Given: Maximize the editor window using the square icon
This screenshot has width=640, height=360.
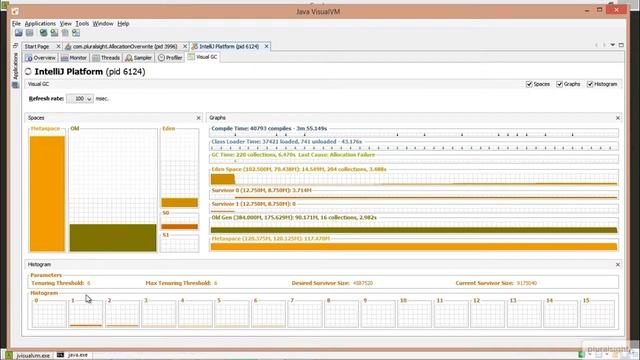Looking at the screenshot, I should (x=621, y=45).
